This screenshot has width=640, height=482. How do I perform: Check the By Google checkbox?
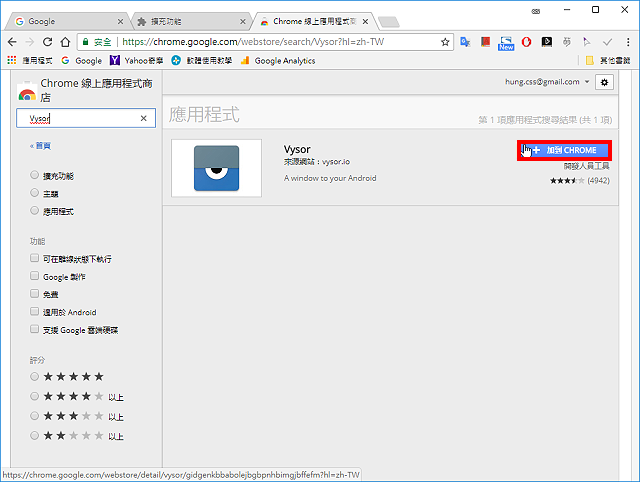pos(34,276)
